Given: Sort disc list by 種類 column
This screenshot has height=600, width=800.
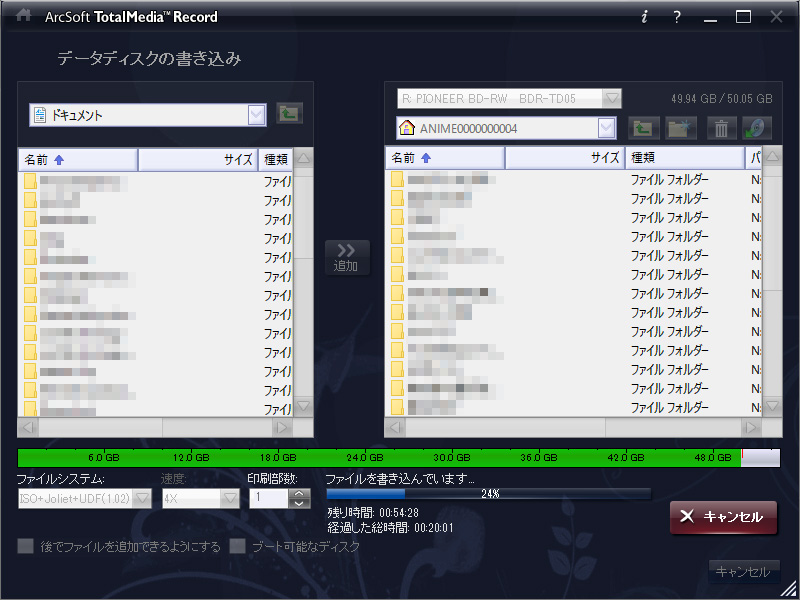Looking at the screenshot, I should tap(685, 158).
